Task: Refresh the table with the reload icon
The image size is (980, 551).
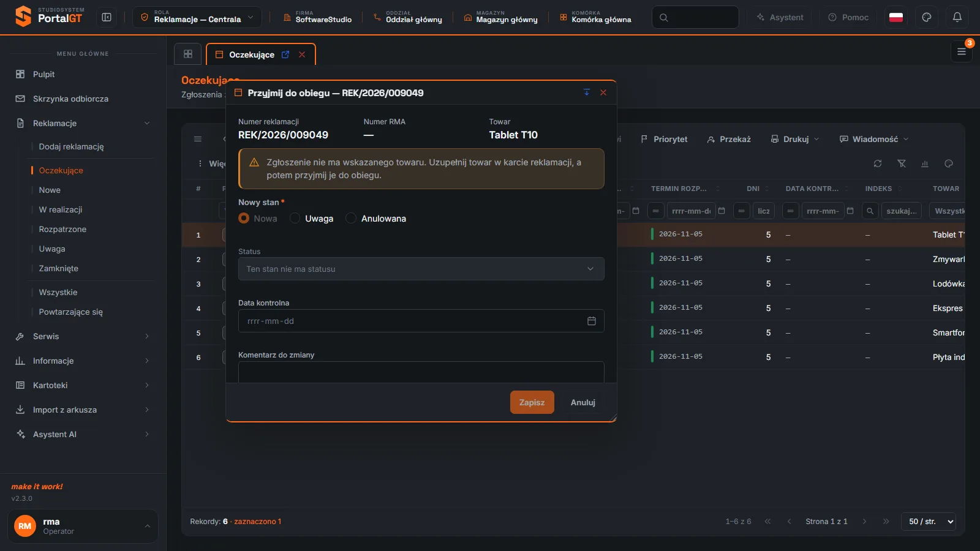Action: pyautogui.click(x=878, y=163)
